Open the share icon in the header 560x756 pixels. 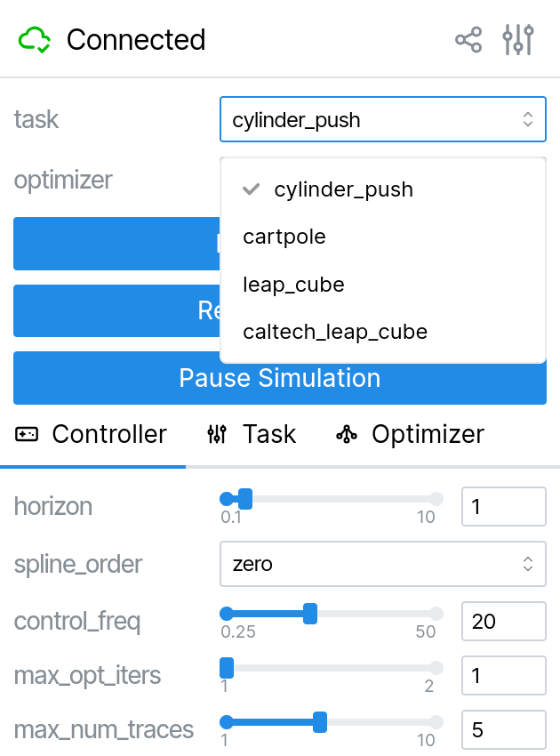point(468,39)
